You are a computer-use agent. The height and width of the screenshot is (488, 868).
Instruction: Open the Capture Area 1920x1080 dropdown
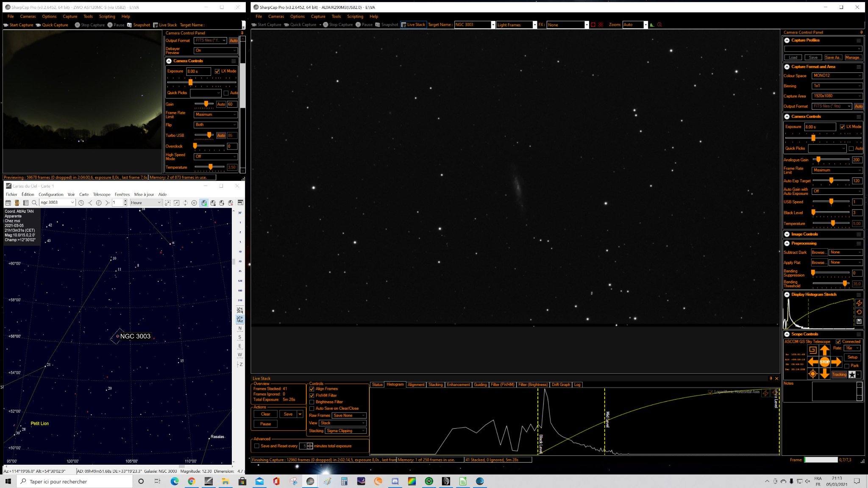coord(837,96)
